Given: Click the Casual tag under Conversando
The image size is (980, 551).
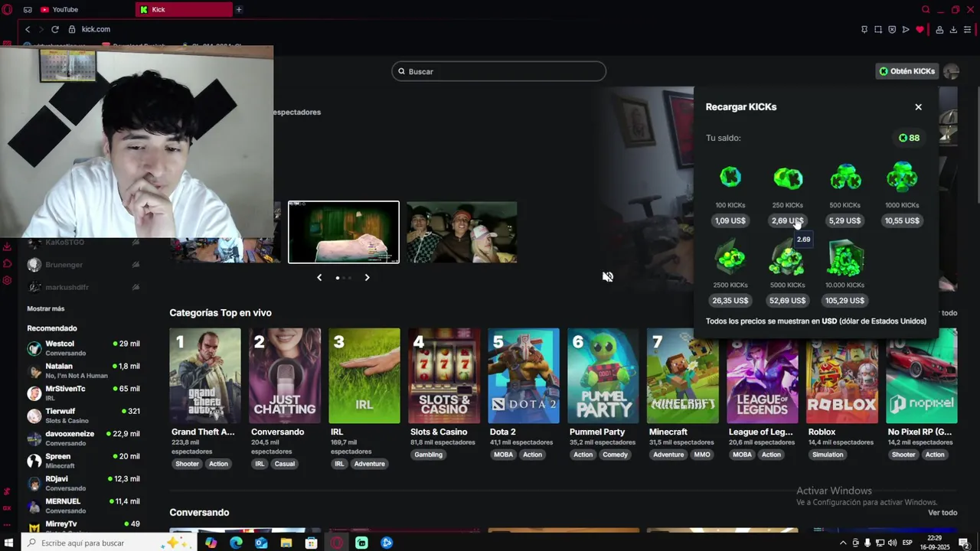Looking at the screenshot, I should tap(285, 464).
